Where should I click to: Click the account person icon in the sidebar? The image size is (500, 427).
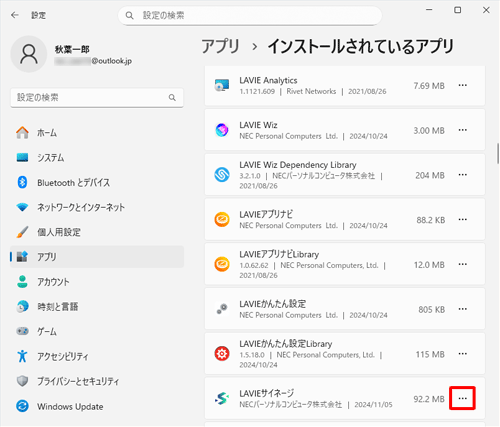pyautogui.click(x=22, y=282)
